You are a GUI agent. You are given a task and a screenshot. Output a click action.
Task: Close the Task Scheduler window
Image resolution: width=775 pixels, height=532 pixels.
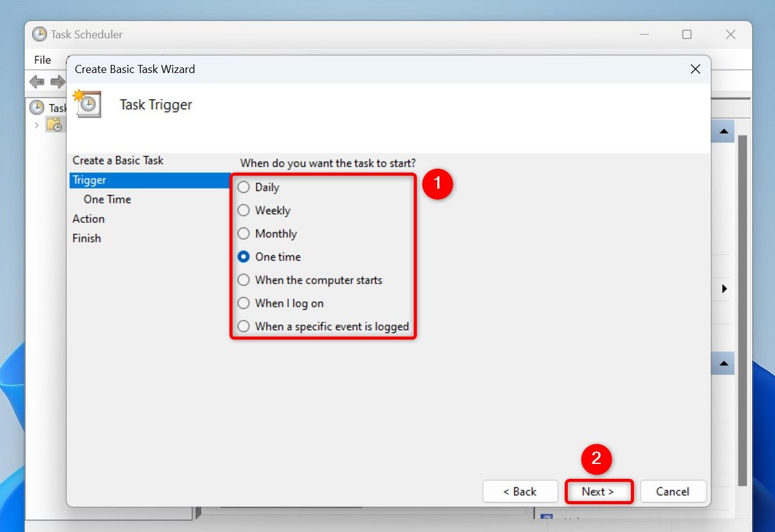[x=730, y=35]
